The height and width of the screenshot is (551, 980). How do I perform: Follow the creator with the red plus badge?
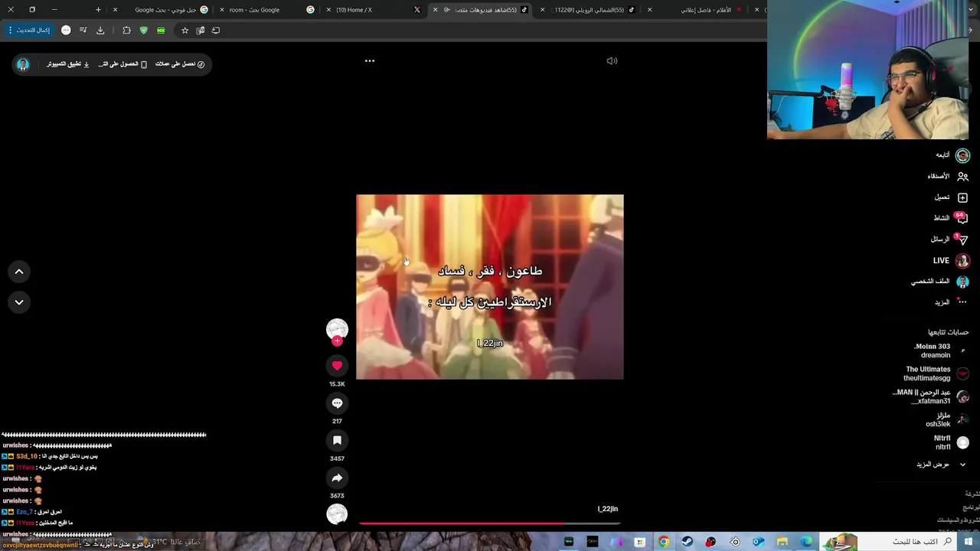click(x=337, y=341)
